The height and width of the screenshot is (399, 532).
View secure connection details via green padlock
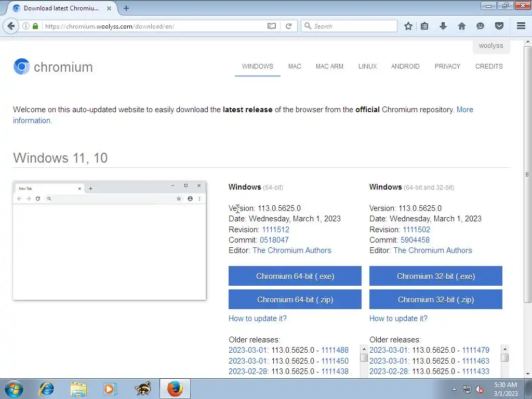[35, 26]
